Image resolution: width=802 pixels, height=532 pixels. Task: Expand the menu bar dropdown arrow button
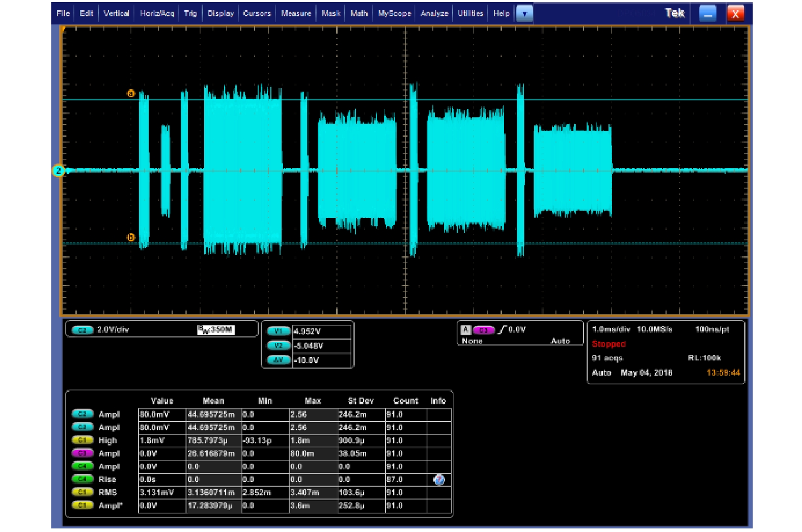tap(524, 14)
